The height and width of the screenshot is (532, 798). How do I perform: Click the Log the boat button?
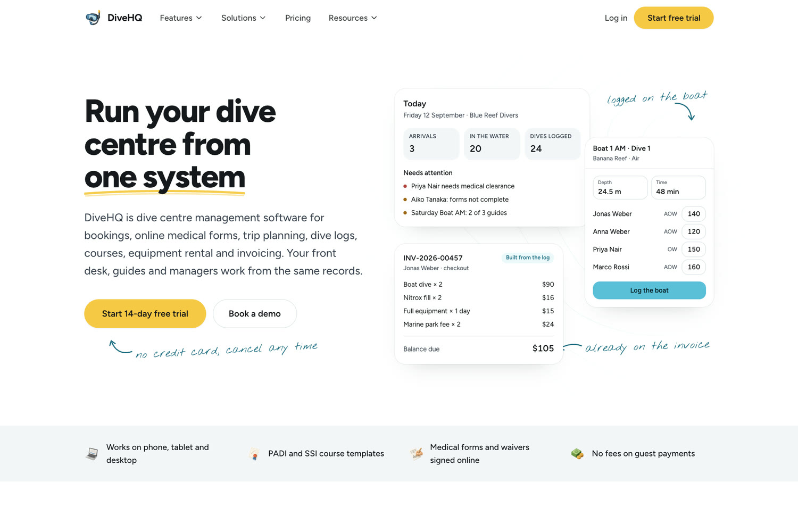point(649,290)
